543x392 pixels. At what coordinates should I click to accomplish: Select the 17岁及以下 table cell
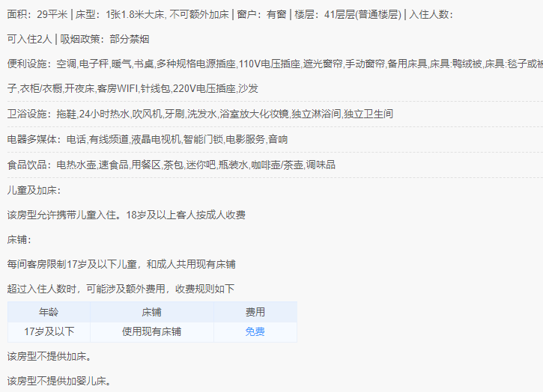pos(49,332)
